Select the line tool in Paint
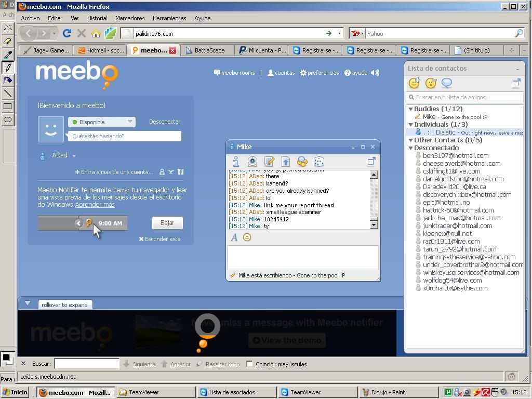Screen dimensions: 532x399 point(7,94)
